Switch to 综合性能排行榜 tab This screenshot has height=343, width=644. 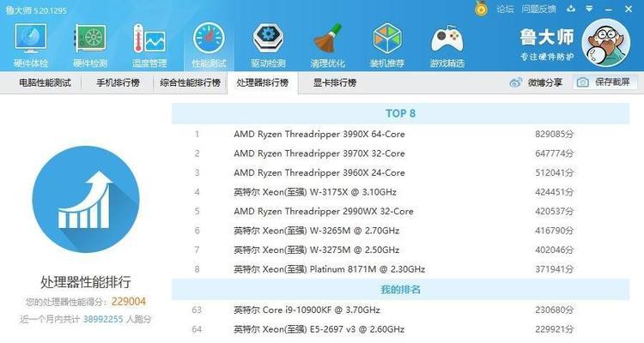click(x=190, y=82)
